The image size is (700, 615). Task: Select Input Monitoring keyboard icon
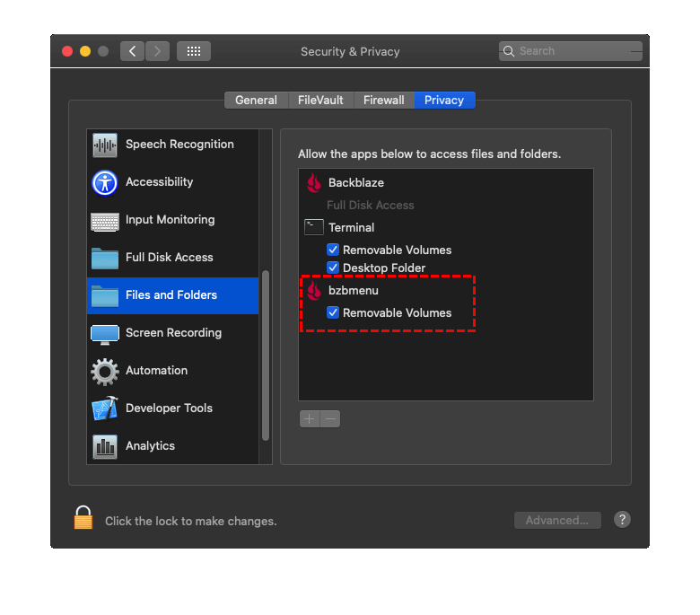coord(105,221)
